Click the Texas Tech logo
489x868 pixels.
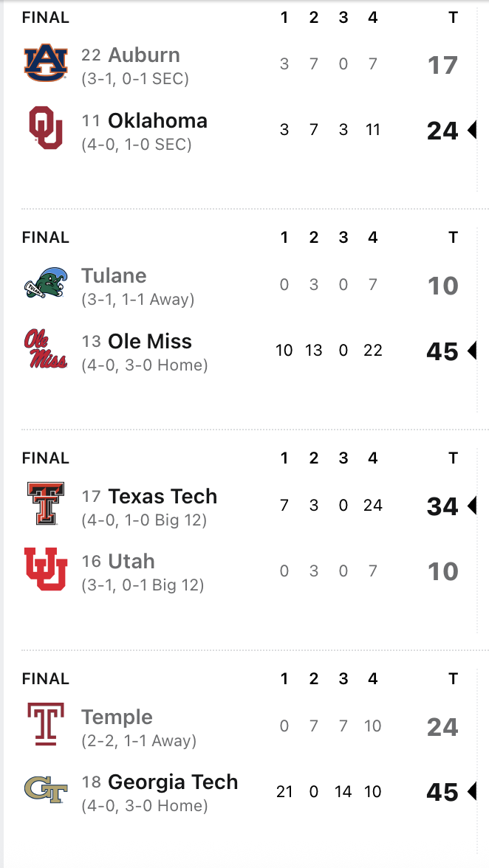point(46,504)
